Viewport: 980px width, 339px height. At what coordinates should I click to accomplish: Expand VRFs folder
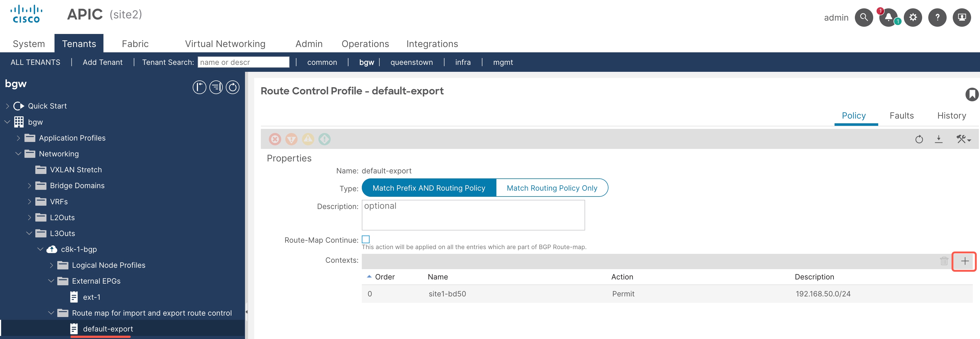pyautogui.click(x=29, y=202)
